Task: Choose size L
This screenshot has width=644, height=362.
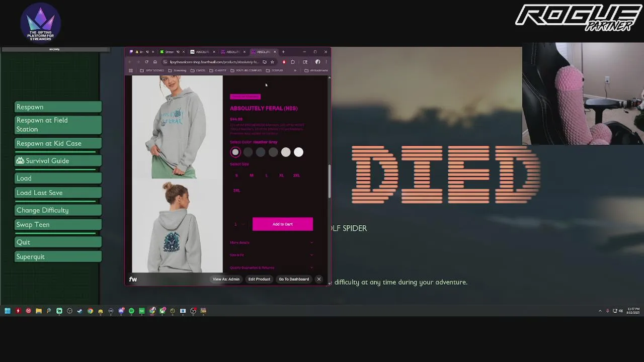Action: (x=266, y=175)
